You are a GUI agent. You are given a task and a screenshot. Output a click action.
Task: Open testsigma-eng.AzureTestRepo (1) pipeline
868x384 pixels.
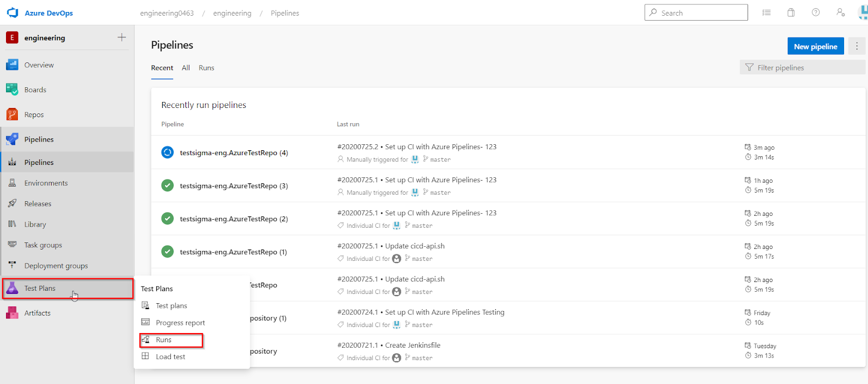233,252
